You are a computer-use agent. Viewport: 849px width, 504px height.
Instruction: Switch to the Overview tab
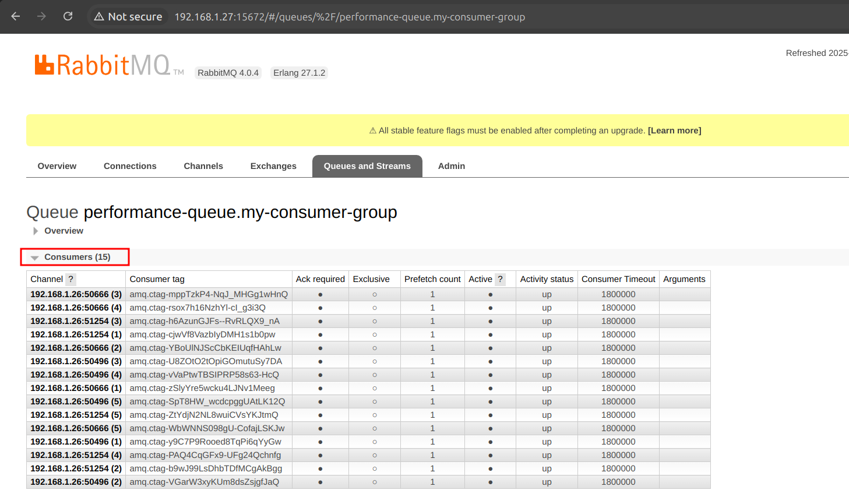point(57,166)
